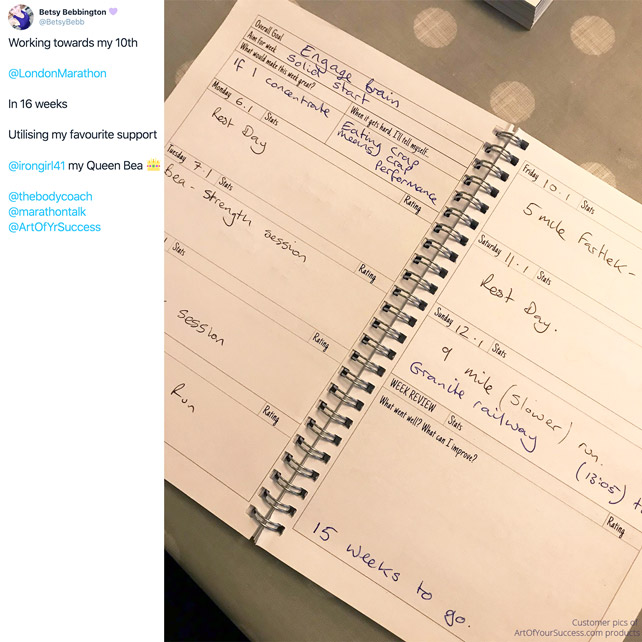Click the 'WEEK REVIEW' heading in the planner

click(413, 395)
